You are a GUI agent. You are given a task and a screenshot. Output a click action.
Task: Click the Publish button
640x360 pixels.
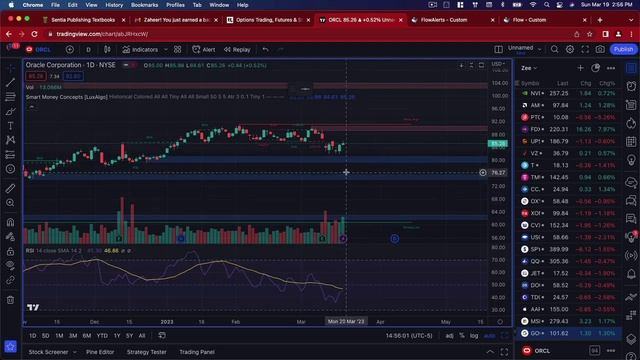623,49
